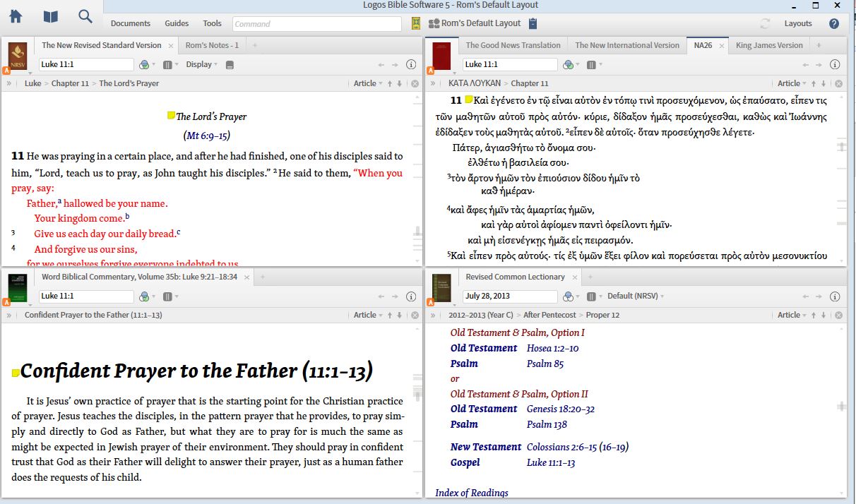Edit the July 28, 2013 date box
Image resolution: width=856 pixels, height=504 pixels.
(510, 296)
